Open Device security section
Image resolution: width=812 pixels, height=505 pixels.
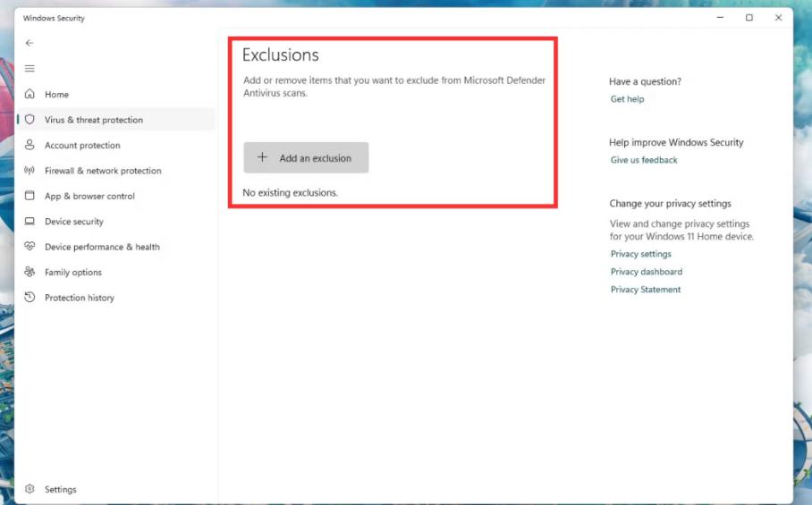[116, 221]
